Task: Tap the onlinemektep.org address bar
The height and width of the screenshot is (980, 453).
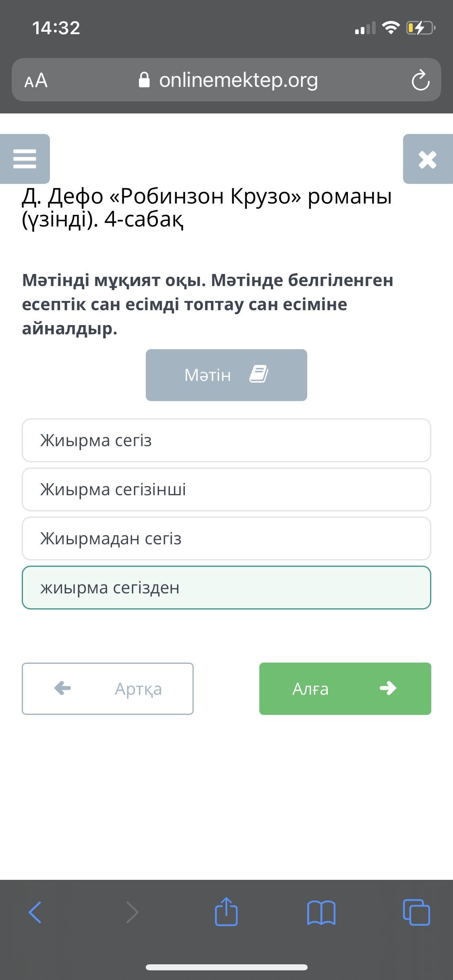Action: [238, 80]
